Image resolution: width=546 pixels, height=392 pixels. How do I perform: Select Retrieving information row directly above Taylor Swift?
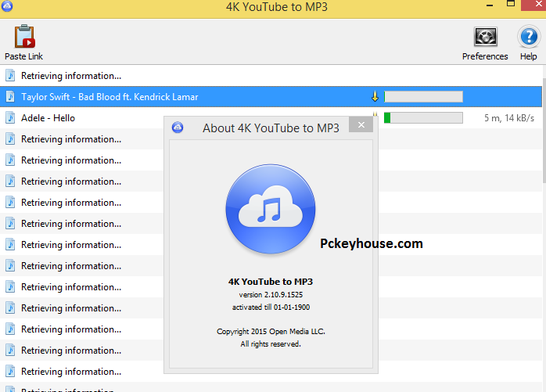(271, 76)
